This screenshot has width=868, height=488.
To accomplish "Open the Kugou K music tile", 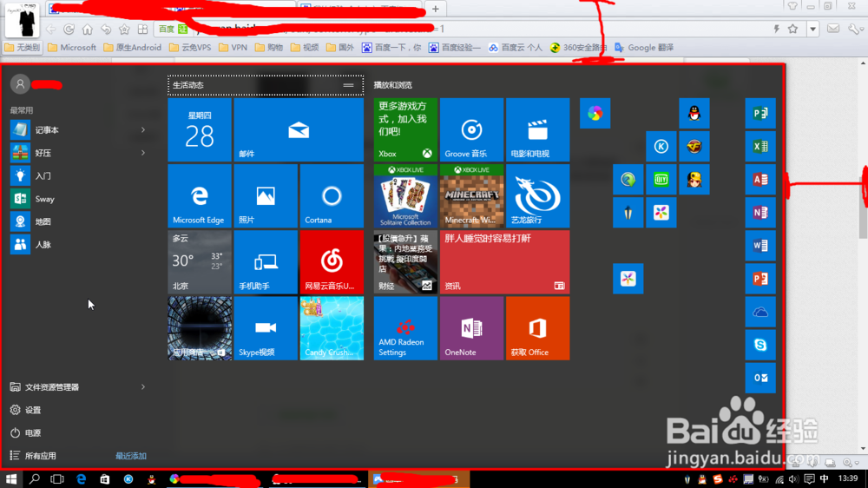I will [661, 146].
